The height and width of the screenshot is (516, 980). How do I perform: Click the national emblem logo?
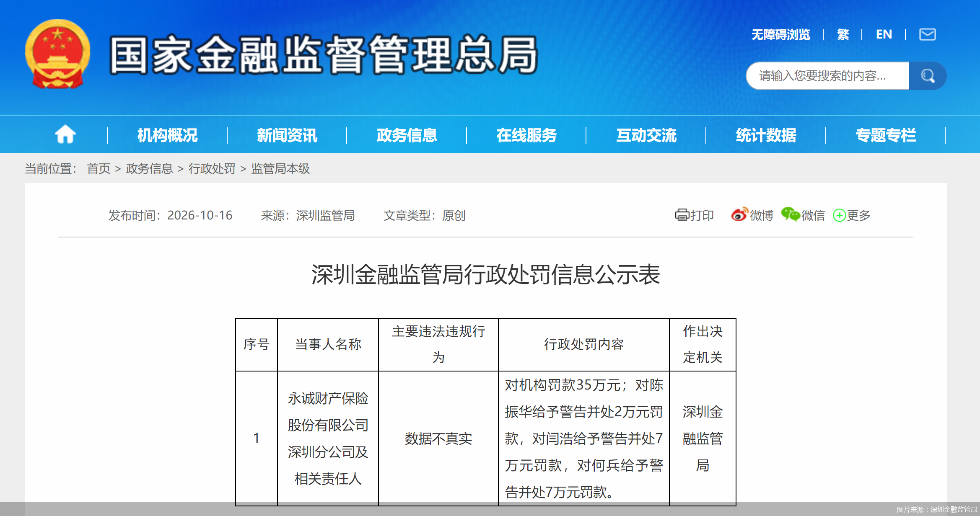pos(57,54)
